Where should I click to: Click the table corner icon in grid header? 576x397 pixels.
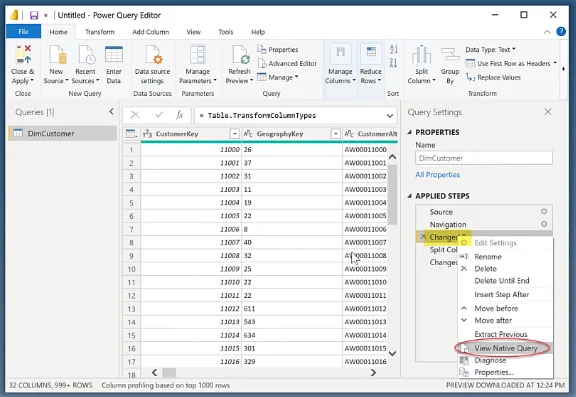tap(131, 134)
